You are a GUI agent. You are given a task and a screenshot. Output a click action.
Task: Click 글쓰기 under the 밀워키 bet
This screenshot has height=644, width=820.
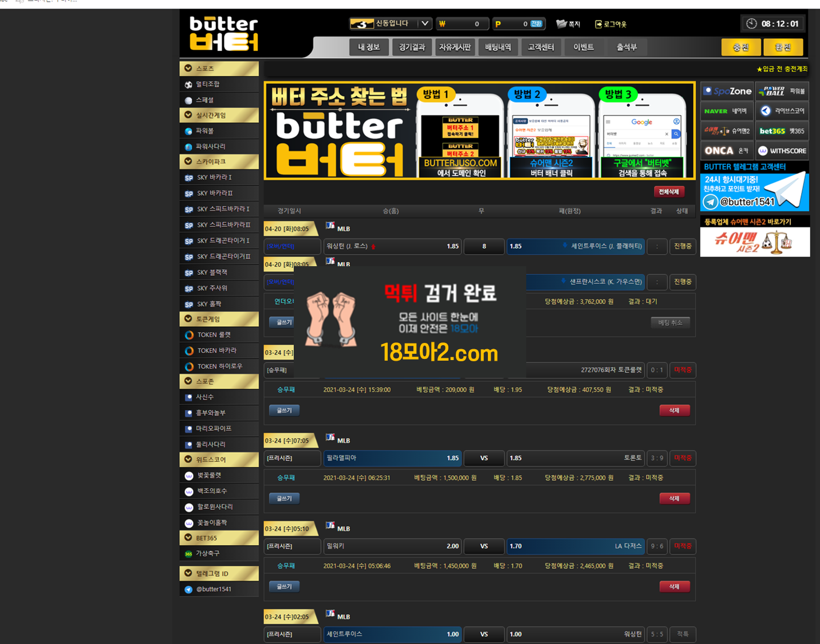(x=285, y=587)
